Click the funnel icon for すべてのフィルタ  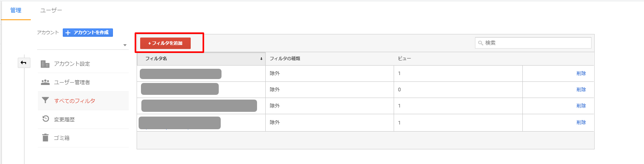click(45, 100)
